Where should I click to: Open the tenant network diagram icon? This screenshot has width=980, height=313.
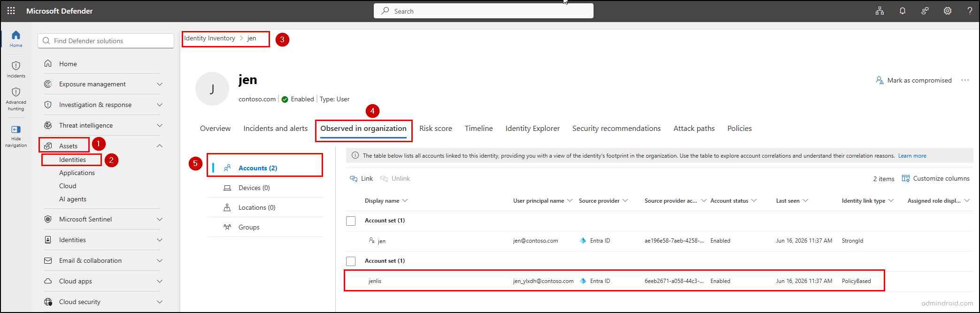(880, 11)
